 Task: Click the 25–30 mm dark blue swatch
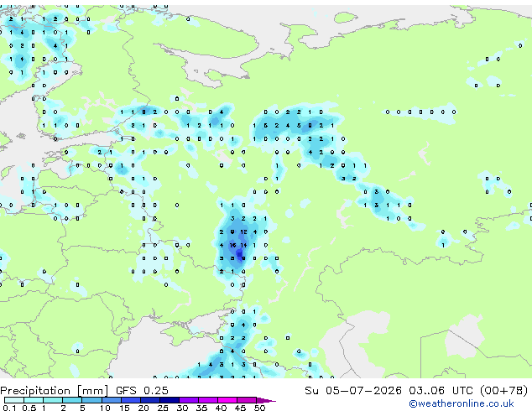pyautogui.click(x=169, y=400)
